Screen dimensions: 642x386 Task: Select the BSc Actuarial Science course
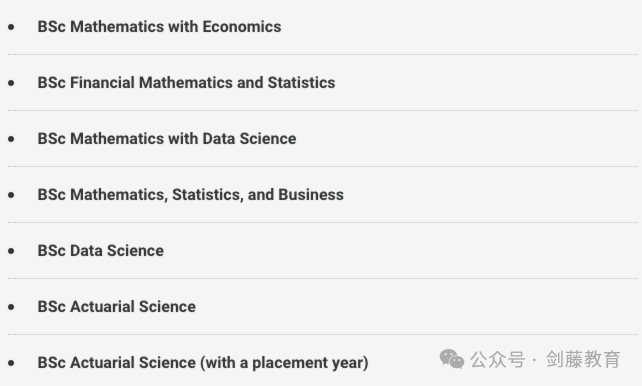click(x=117, y=307)
